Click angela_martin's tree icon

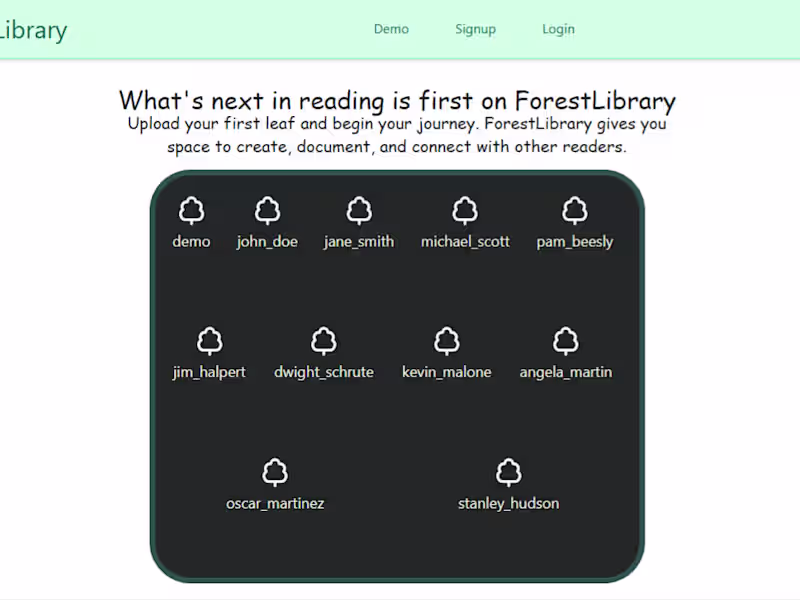click(x=566, y=342)
